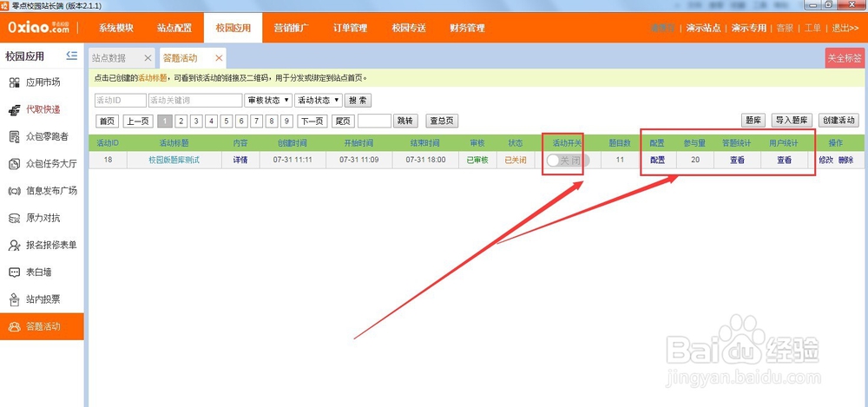Click the 退出>> link
868x407 pixels.
click(x=845, y=28)
